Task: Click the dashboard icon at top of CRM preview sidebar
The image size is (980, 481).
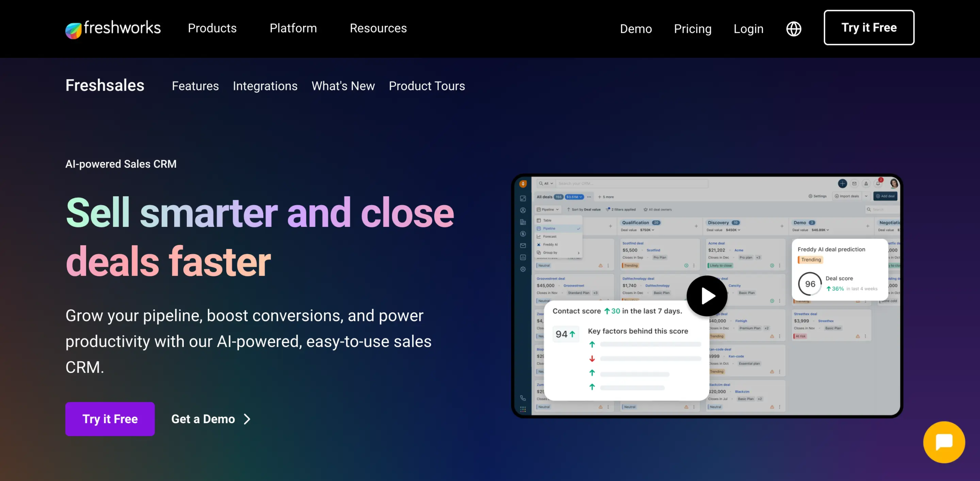Action: pos(523,198)
